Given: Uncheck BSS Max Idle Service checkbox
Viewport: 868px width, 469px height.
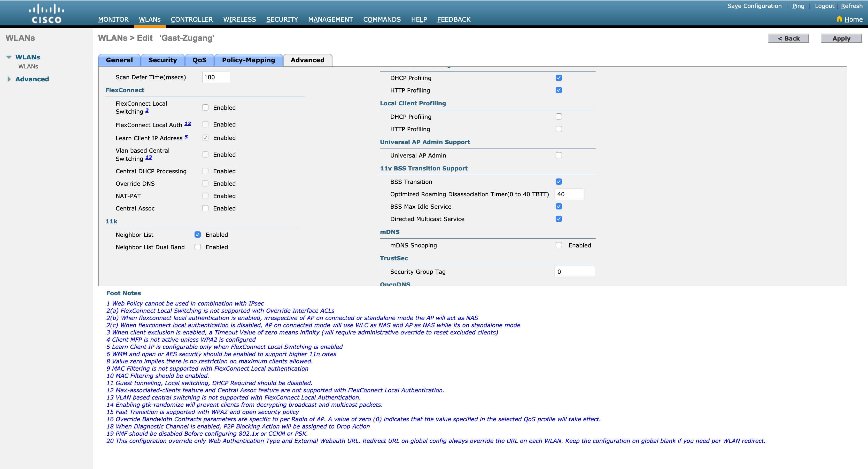Looking at the screenshot, I should click(559, 207).
